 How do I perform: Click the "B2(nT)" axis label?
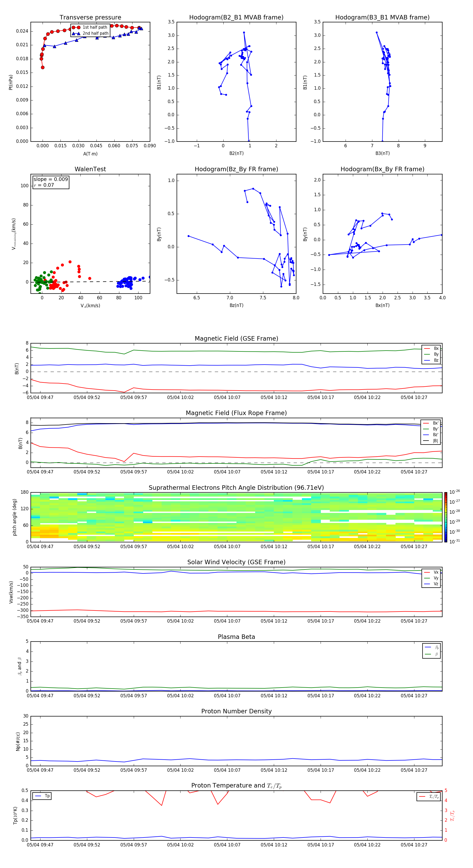236,153
